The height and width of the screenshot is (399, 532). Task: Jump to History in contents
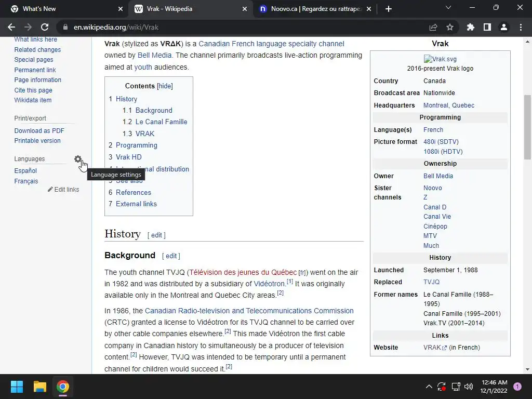126,99
